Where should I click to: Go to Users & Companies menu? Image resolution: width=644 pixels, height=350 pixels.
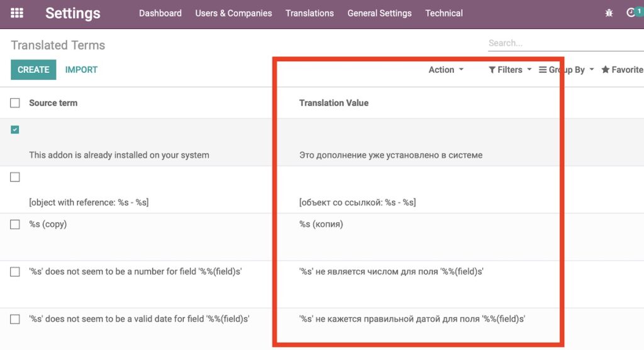pos(234,13)
